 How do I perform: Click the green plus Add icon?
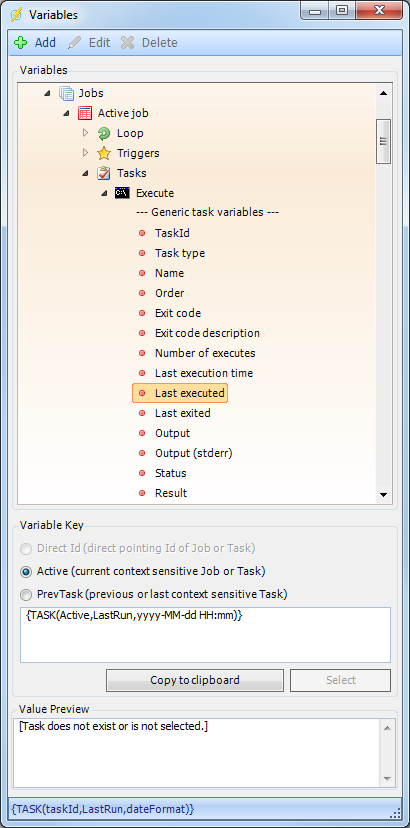click(21, 43)
